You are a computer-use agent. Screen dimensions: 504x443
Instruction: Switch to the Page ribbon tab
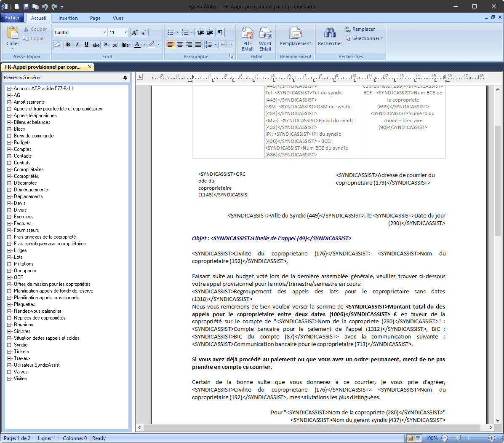[x=95, y=19]
